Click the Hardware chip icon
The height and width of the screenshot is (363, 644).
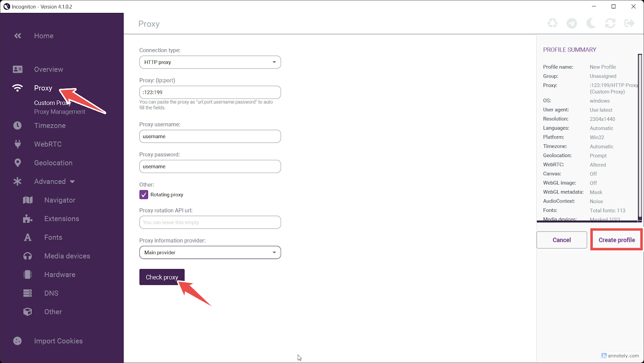pyautogui.click(x=27, y=274)
